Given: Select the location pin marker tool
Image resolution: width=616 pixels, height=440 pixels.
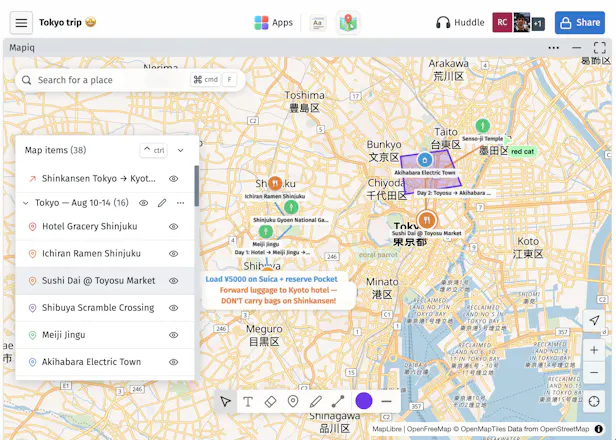Looking at the screenshot, I should pos(293,402).
